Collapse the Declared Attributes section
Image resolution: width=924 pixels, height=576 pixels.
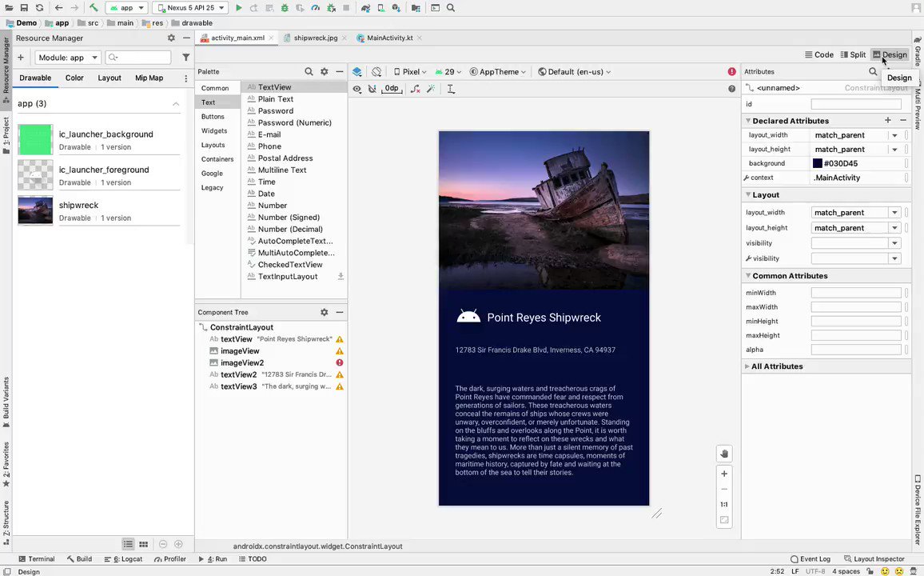tap(748, 120)
